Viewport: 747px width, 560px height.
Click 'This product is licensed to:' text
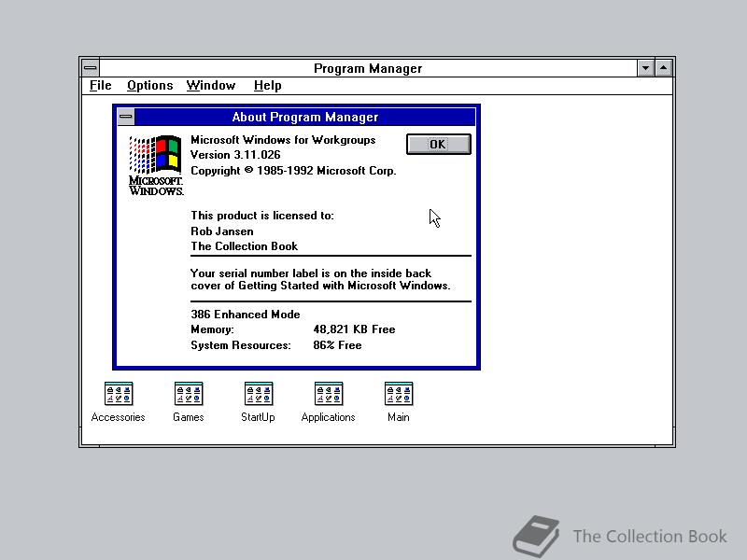262,216
